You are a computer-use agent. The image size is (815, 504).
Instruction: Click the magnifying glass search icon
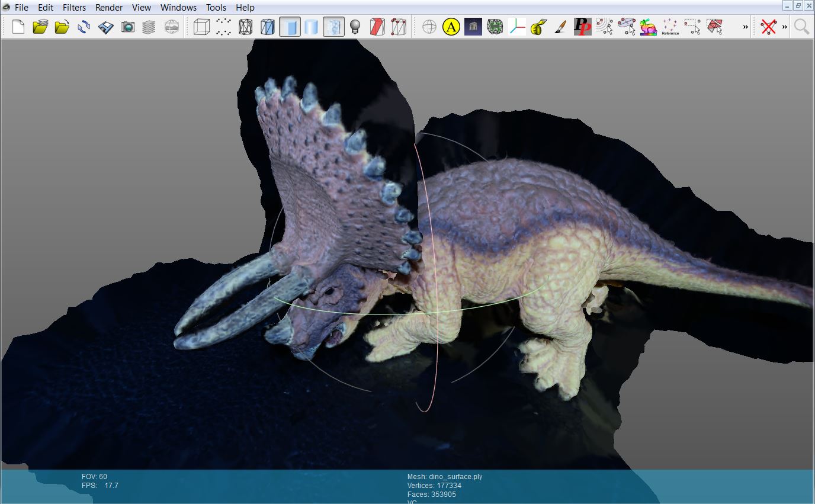pos(801,27)
